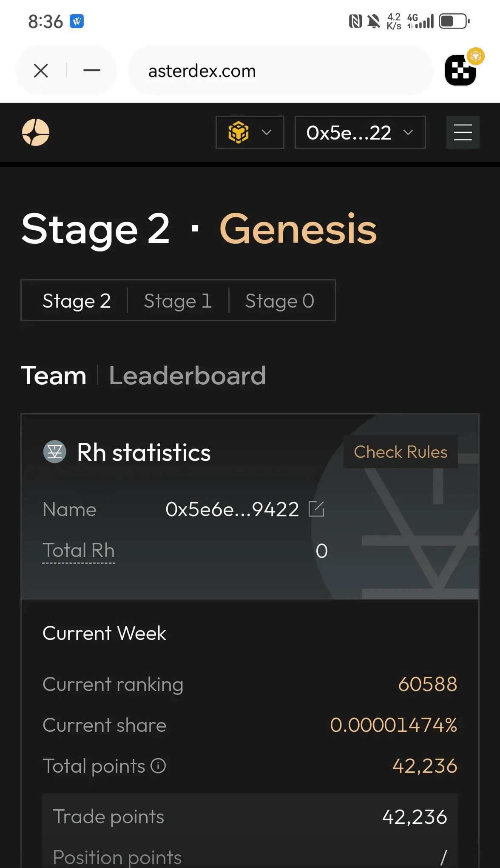Screen dimensions: 500x868
Task: Close the browser page with X
Action: point(41,71)
